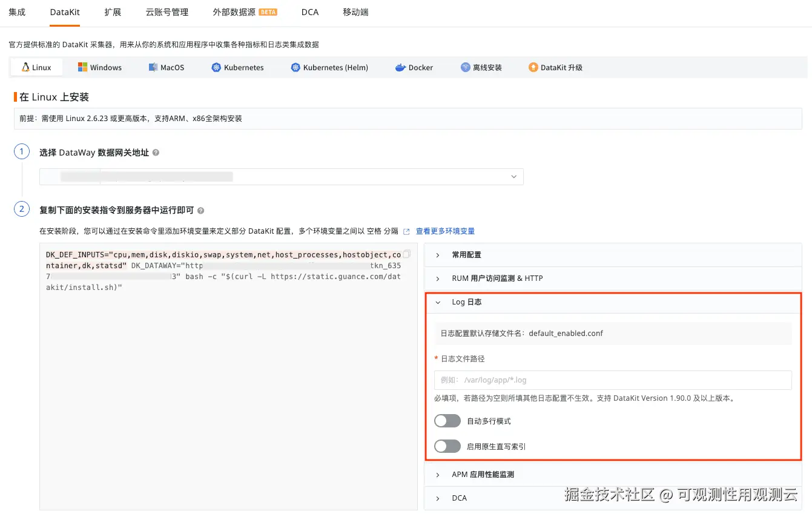The height and width of the screenshot is (517, 812).
Task: Click the 在 Linux 上安装 heading
Action: pos(54,97)
